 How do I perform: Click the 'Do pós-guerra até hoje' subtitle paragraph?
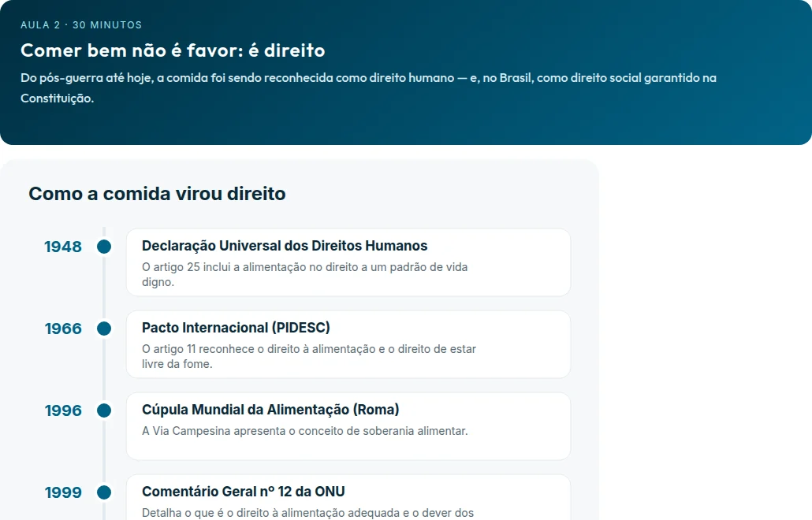368,87
